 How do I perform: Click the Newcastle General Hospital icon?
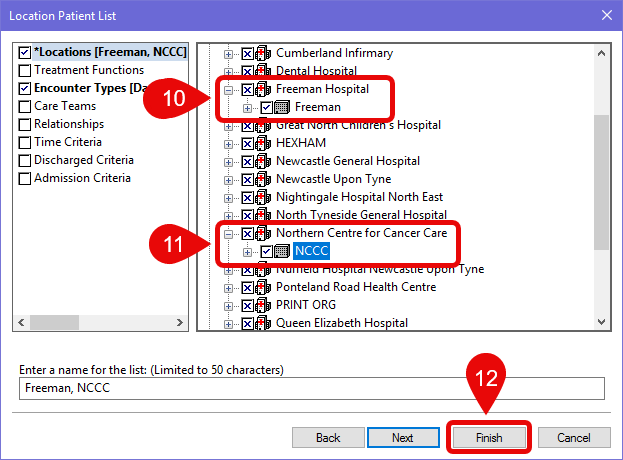coord(263,161)
